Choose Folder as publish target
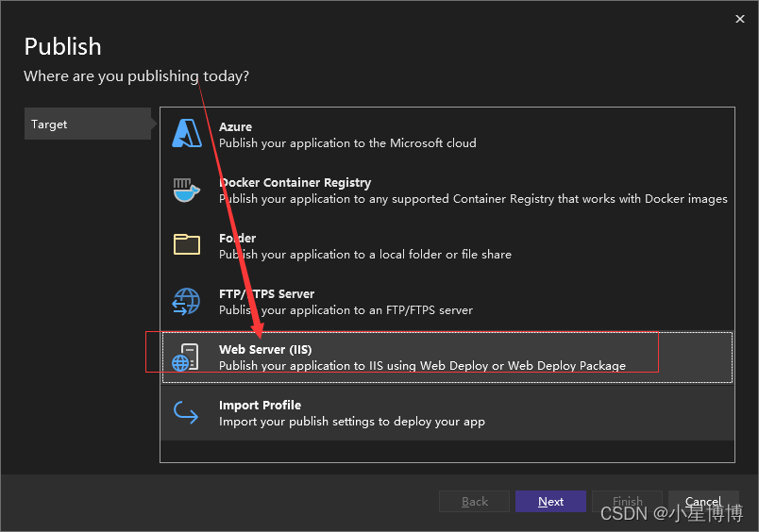This screenshot has width=759, height=532. point(447,246)
